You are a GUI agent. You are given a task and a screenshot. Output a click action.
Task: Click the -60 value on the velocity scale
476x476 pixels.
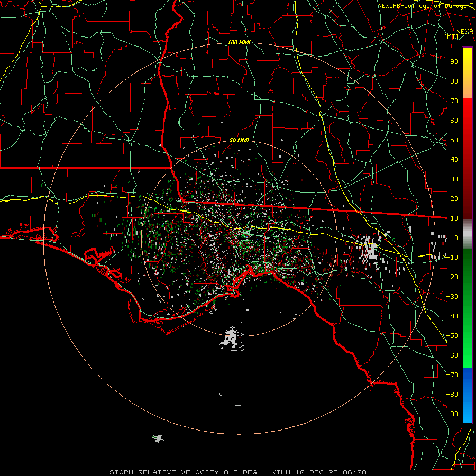coord(452,355)
